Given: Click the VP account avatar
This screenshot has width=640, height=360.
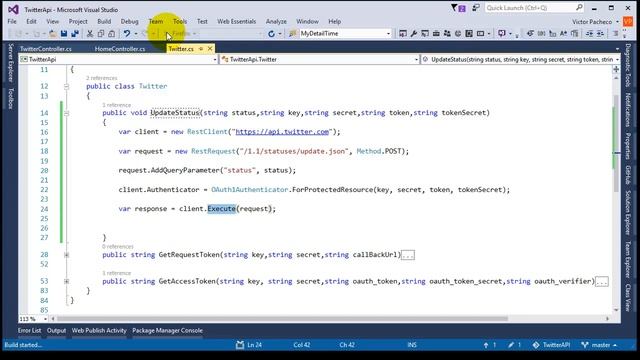Looking at the screenshot, I should point(628,22).
